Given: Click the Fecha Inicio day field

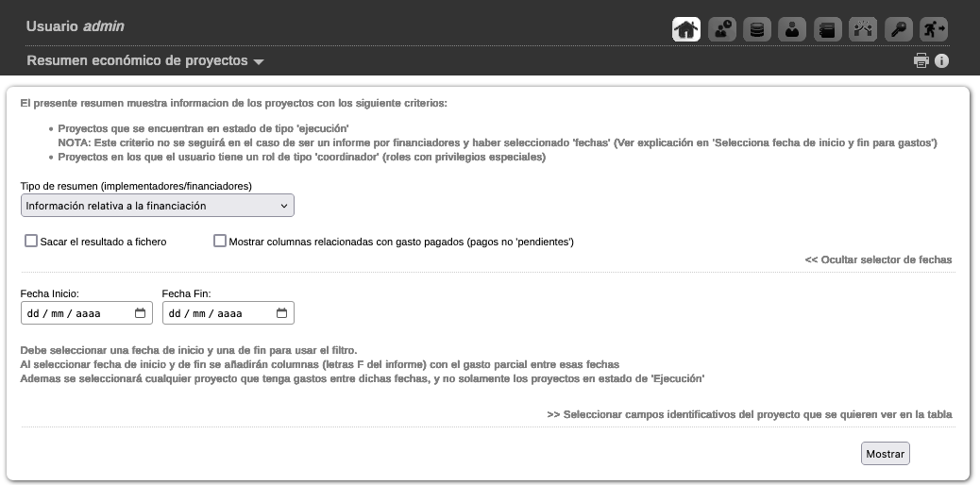Looking at the screenshot, I should [34, 313].
